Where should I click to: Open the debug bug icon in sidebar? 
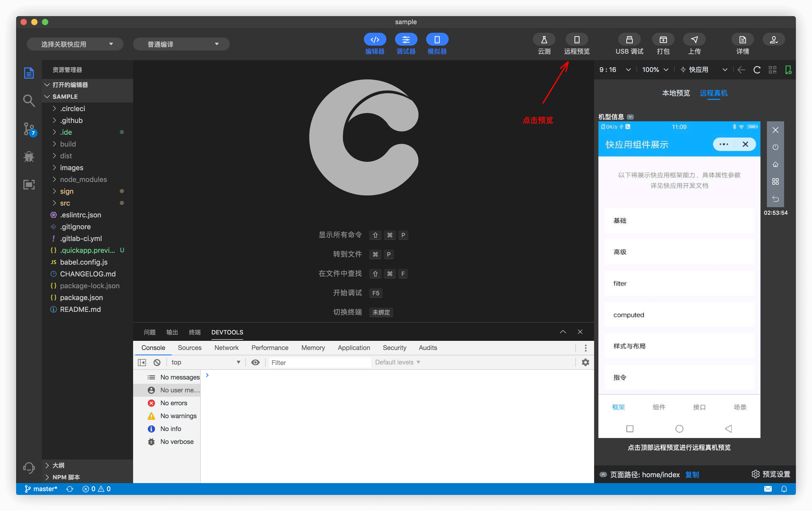[29, 156]
